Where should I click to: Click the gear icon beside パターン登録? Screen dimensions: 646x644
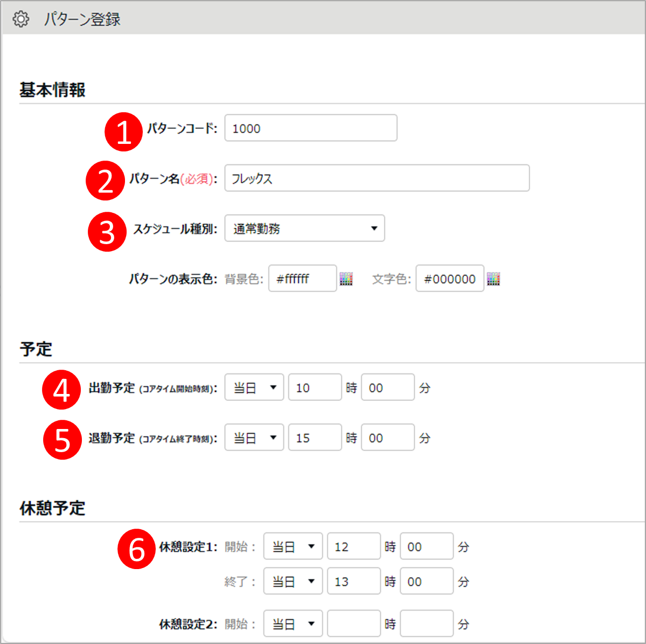21,19
